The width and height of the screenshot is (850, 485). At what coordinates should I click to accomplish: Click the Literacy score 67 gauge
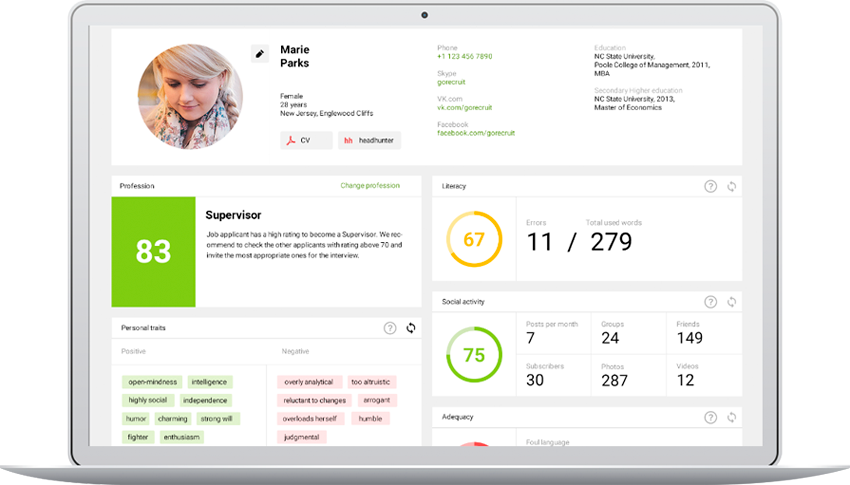coord(474,239)
